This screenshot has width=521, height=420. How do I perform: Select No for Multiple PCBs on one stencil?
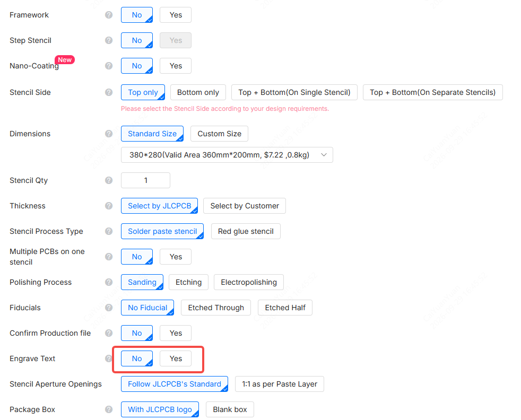[x=137, y=257]
